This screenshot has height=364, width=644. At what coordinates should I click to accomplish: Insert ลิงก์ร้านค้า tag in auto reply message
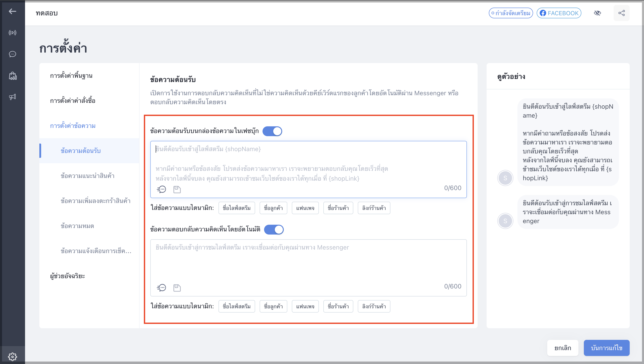point(374,306)
